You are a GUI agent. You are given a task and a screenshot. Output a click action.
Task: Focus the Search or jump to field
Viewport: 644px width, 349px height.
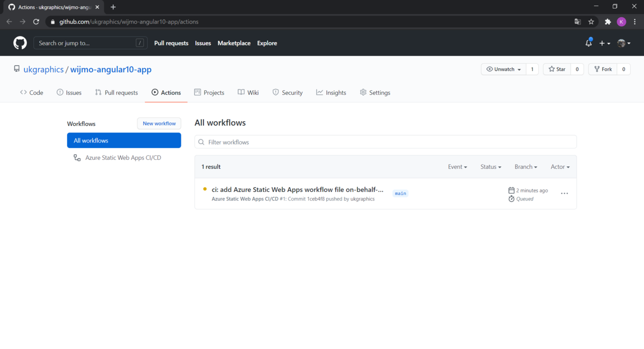pos(91,43)
